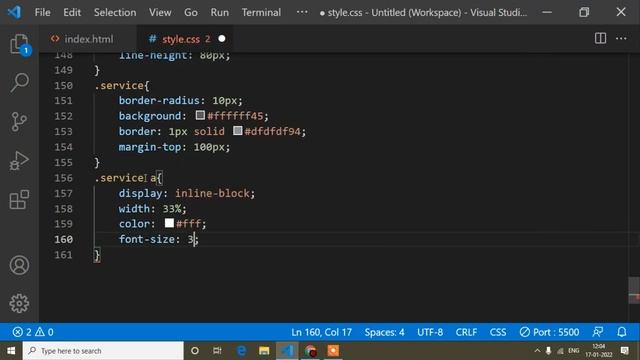
Task: Click Ln 160, Col 17 indicator
Action: click(x=321, y=332)
